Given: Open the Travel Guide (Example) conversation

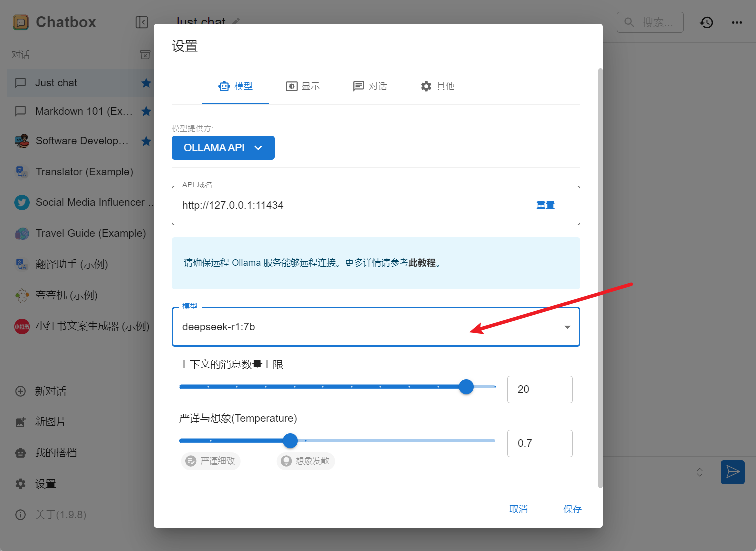Looking at the screenshot, I should 80,233.
